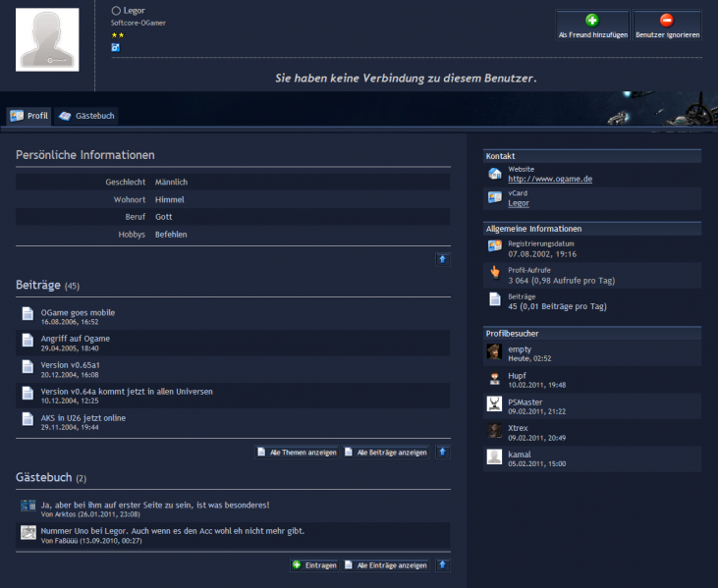Viewport: 718px width, 588px height.
Task: Click document icon beside 'Angriff auf Ogame'
Action: pyautogui.click(x=28, y=341)
